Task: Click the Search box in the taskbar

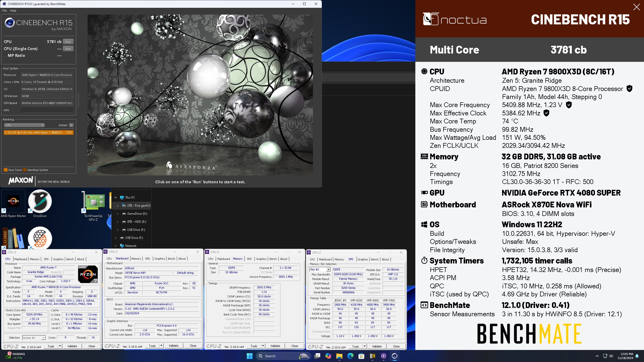Action: click(x=283, y=356)
